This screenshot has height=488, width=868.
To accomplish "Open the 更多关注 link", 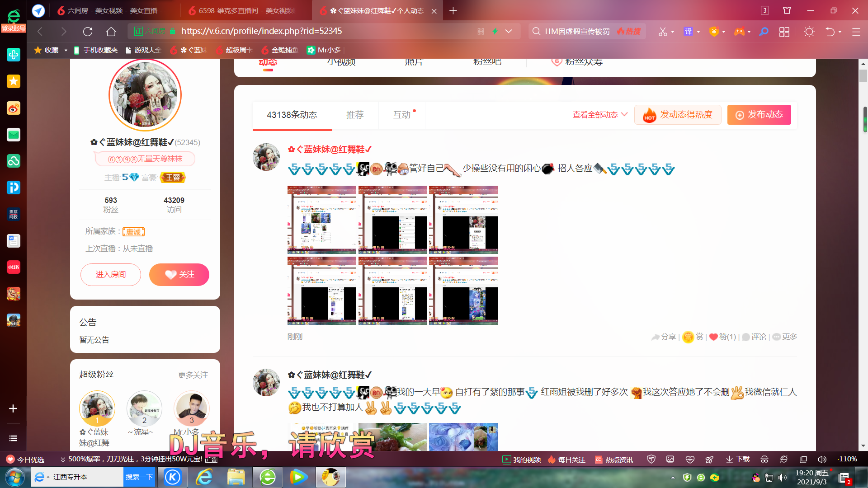I will [x=193, y=375].
